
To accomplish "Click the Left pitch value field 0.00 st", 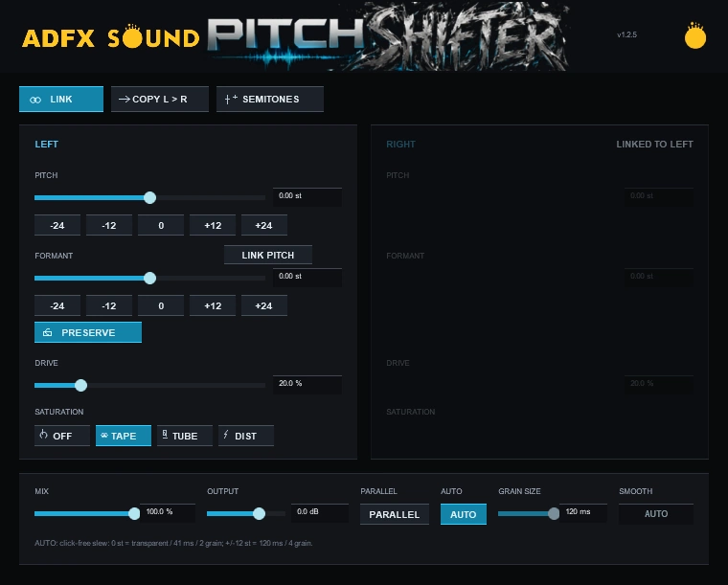I will (x=307, y=196).
